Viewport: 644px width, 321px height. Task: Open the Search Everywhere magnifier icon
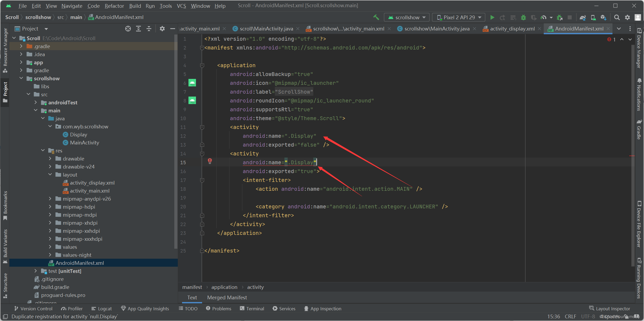coord(617,17)
